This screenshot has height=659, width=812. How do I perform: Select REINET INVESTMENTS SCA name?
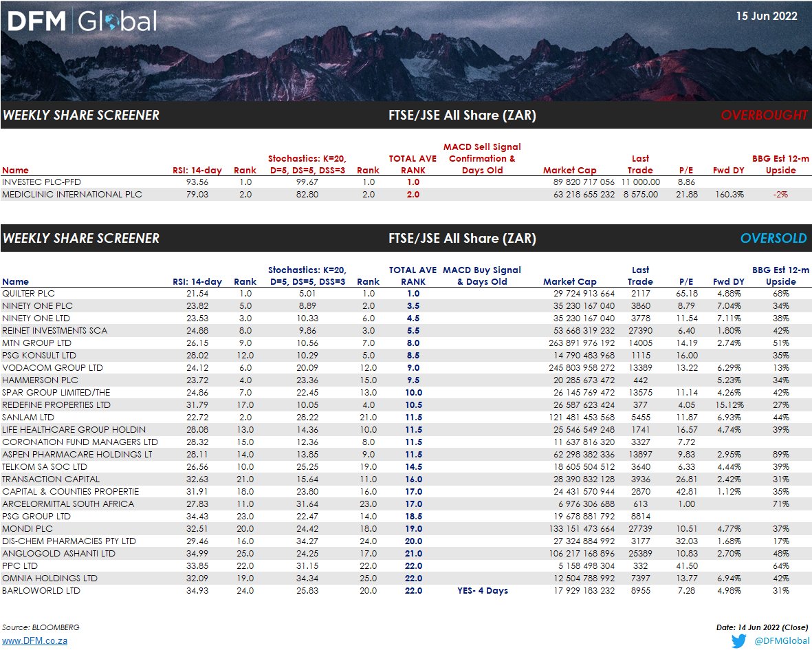[x=55, y=331]
